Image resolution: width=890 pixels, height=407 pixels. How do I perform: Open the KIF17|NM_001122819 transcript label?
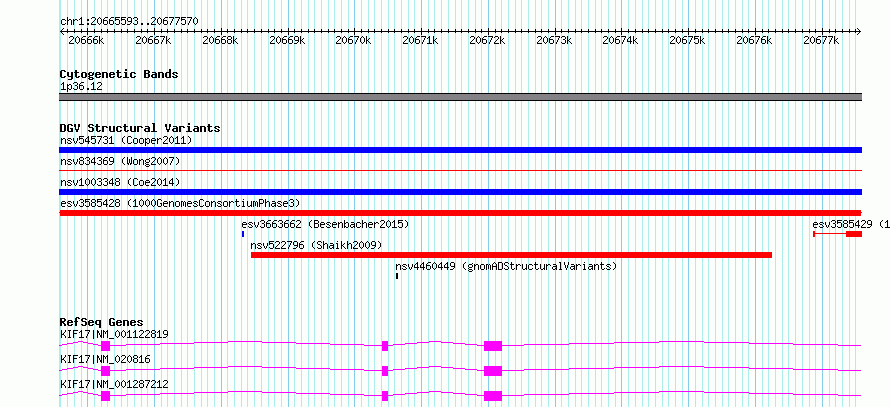(x=114, y=334)
